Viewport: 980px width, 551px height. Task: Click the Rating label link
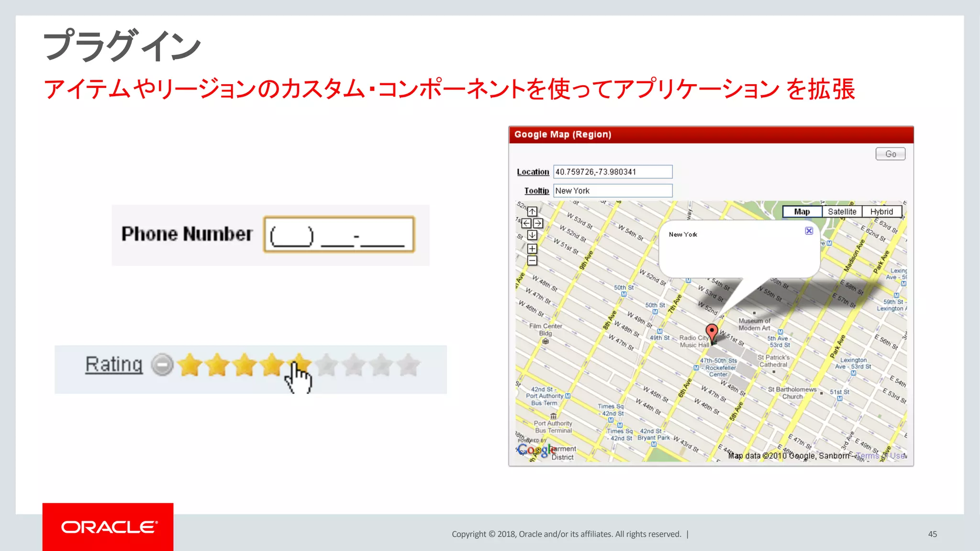point(114,364)
